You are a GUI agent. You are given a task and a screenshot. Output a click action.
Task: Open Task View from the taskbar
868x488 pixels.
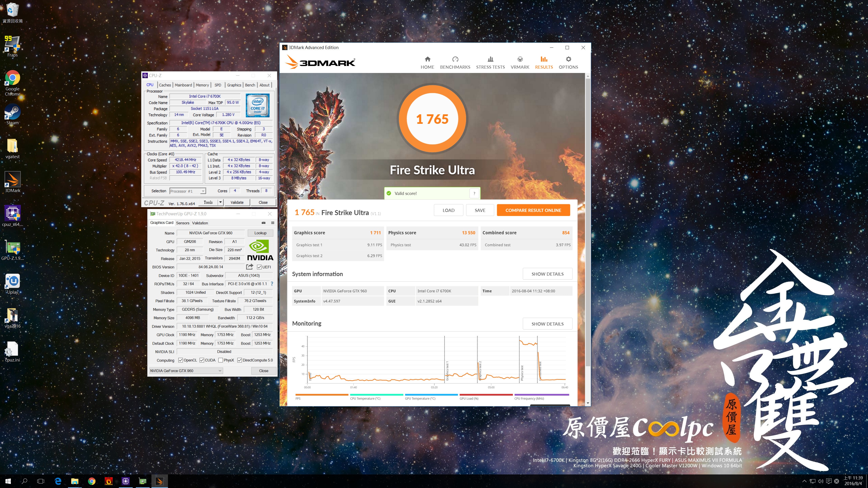tap(40, 481)
